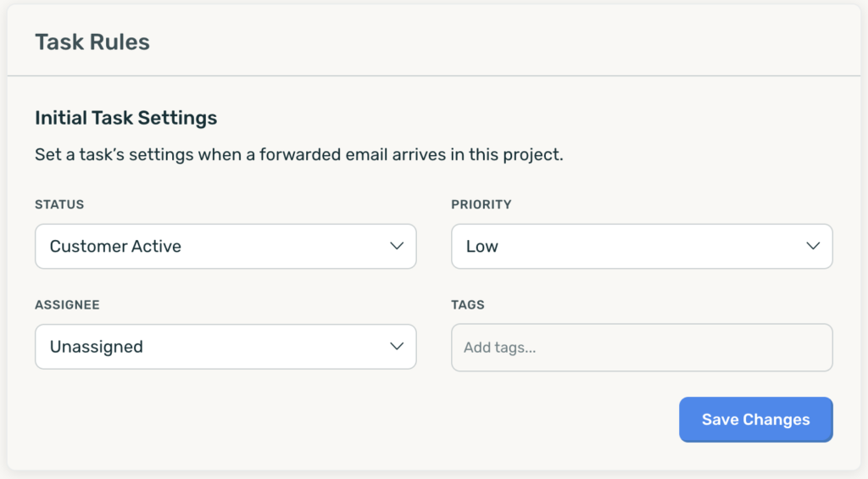Click the Low priority value text
Image resolution: width=868 pixels, height=479 pixels.
[481, 246]
